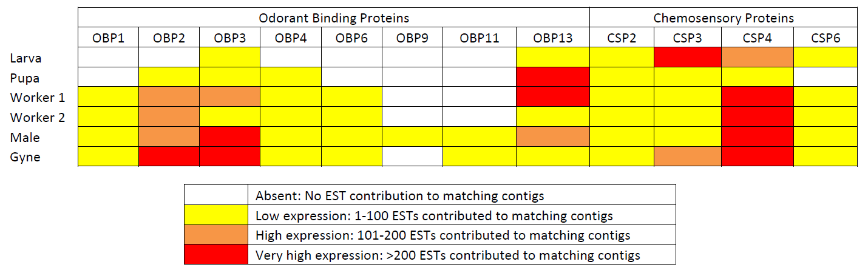Click the red Male OBP3 cell
This screenshot has width=868, height=270.
pos(230,137)
